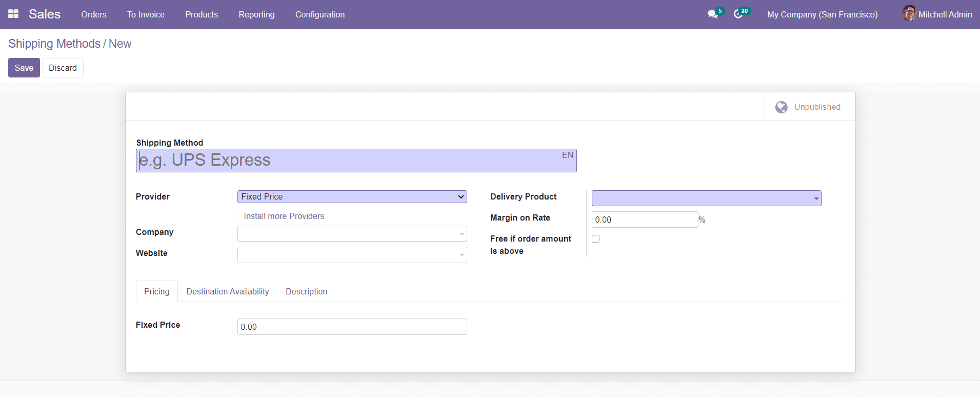Click the Install more Providers link
Viewport: 980px width, 397px height.
tap(284, 216)
